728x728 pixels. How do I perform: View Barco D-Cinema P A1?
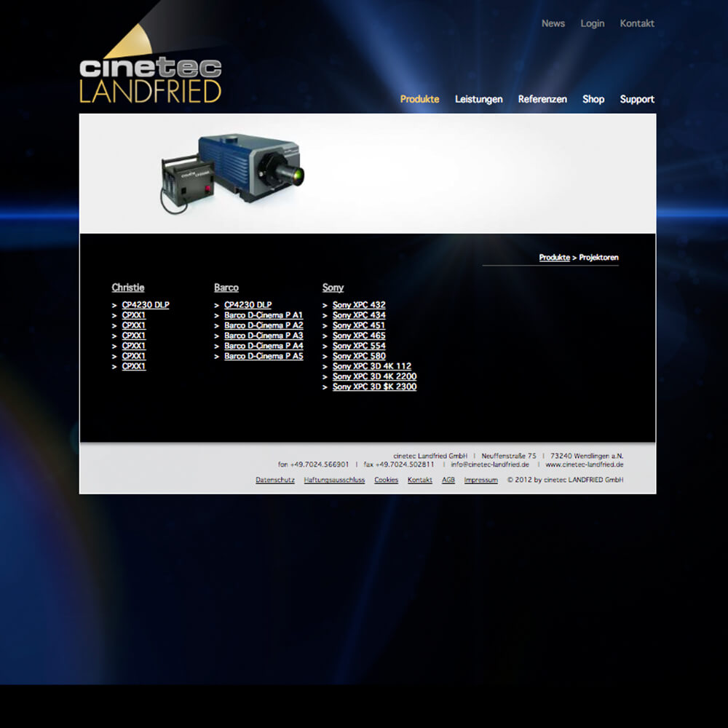coord(264,315)
